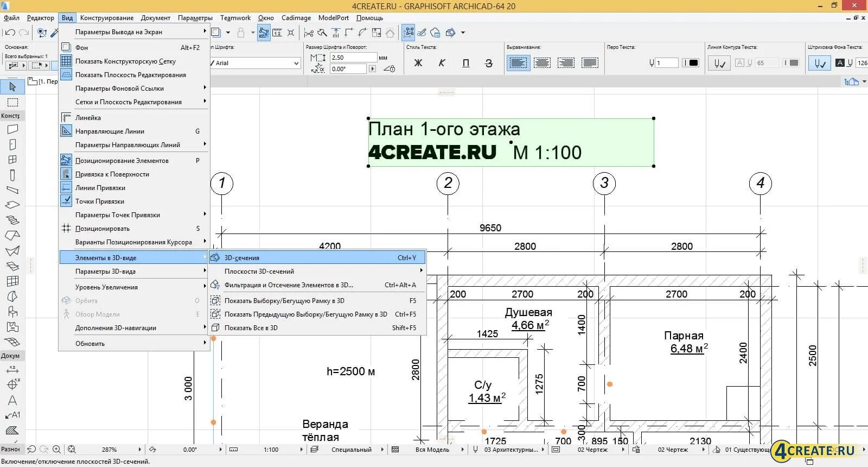868x467 pixels.
Task: Select the Wall tool in toolbox
Action: 12,129
